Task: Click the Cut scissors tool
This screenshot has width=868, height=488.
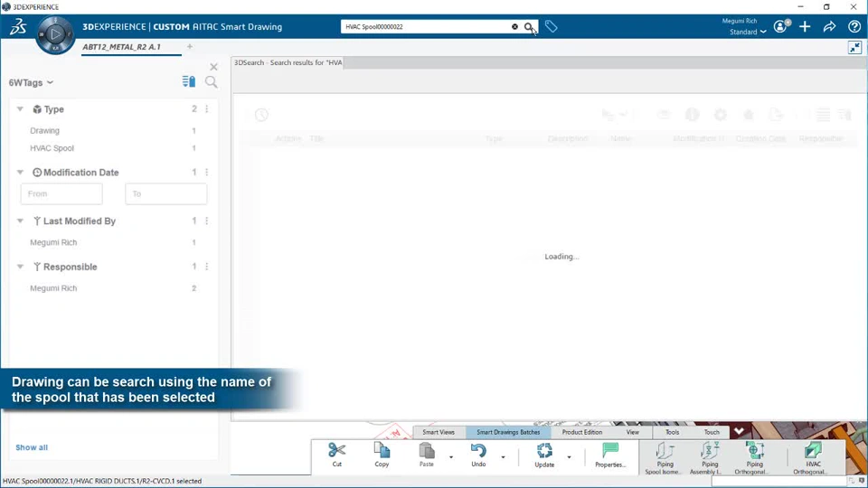Action: (336, 455)
